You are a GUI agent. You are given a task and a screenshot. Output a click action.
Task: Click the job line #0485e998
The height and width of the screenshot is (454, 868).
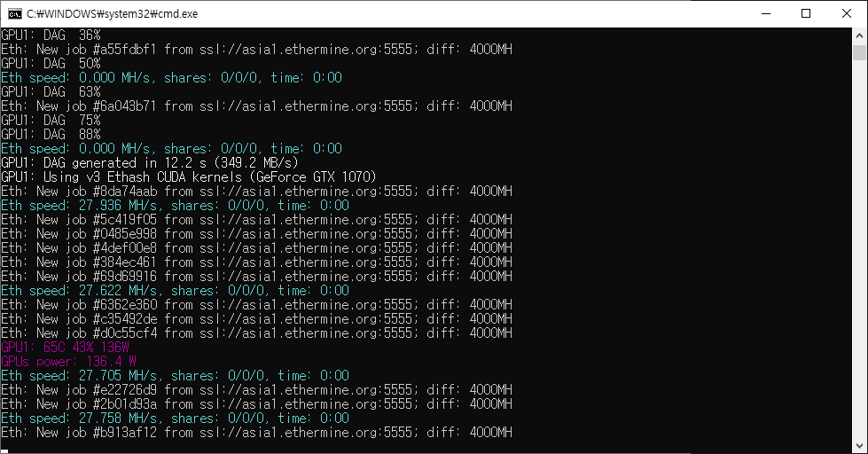(256, 233)
